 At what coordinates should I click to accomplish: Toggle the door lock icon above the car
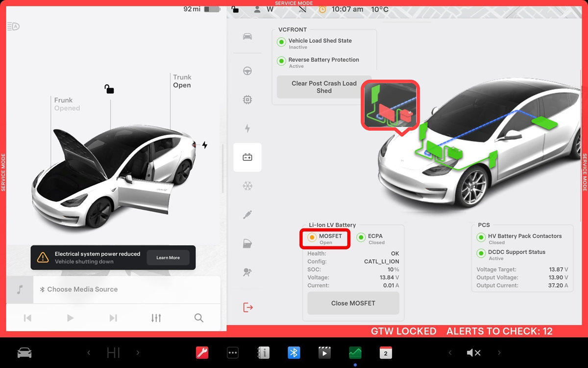109,89
